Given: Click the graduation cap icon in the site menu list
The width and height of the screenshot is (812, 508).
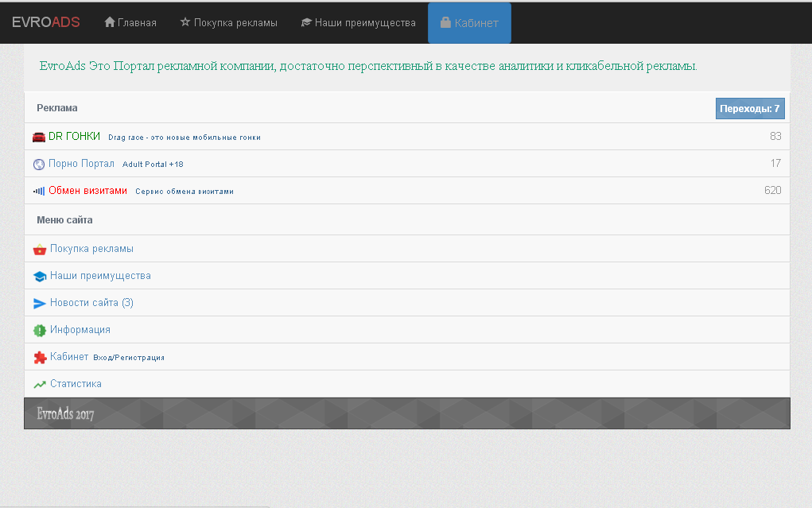Looking at the screenshot, I should coord(40,277).
